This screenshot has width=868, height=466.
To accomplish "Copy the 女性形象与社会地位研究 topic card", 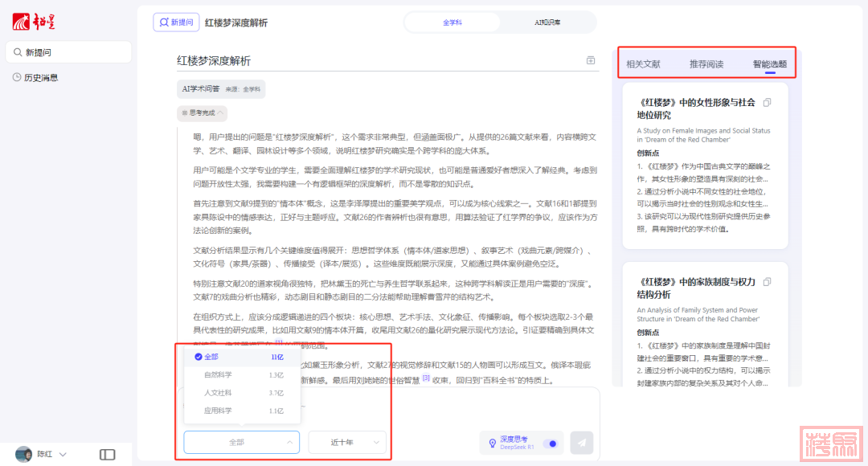I will [767, 103].
